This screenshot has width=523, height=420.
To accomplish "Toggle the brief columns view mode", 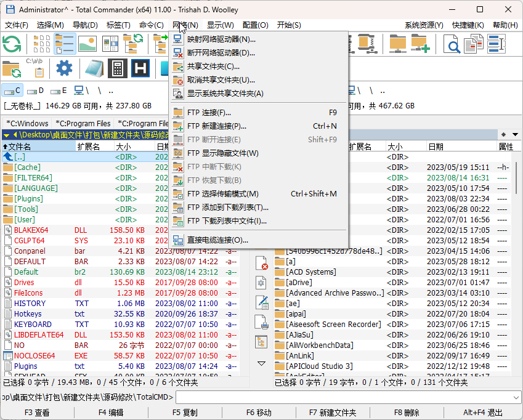I will pyautogui.click(x=42, y=44).
